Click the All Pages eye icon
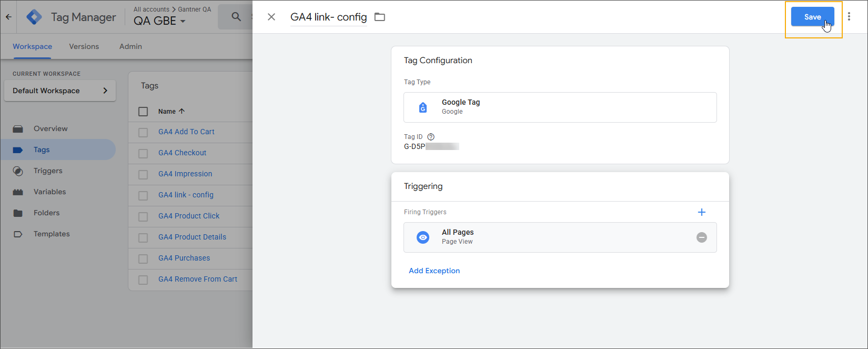This screenshot has height=349, width=868. pyautogui.click(x=423, y=237)
